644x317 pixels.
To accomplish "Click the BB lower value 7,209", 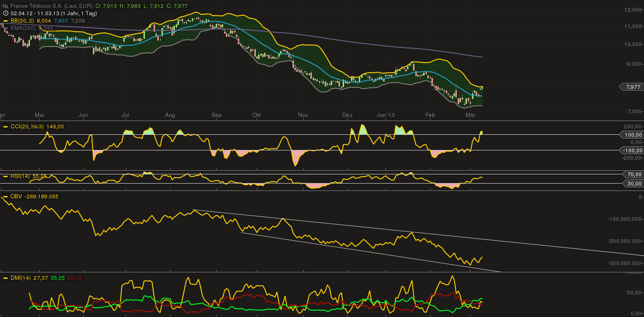I will [x=79, y=21].
